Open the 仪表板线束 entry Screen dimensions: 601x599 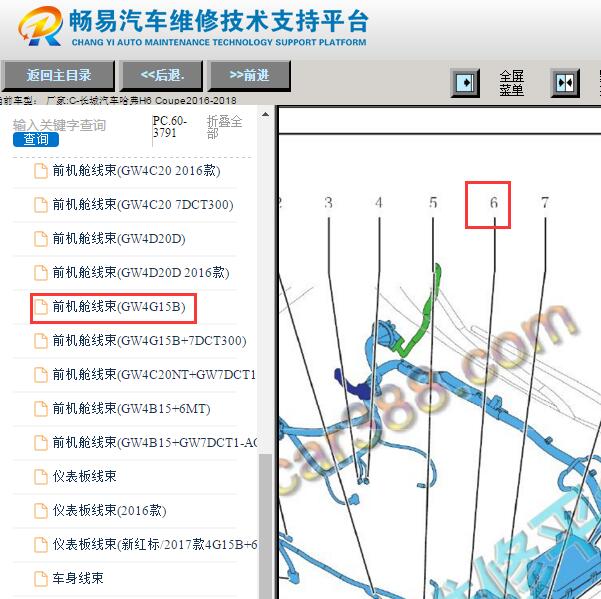click(84, 476)
